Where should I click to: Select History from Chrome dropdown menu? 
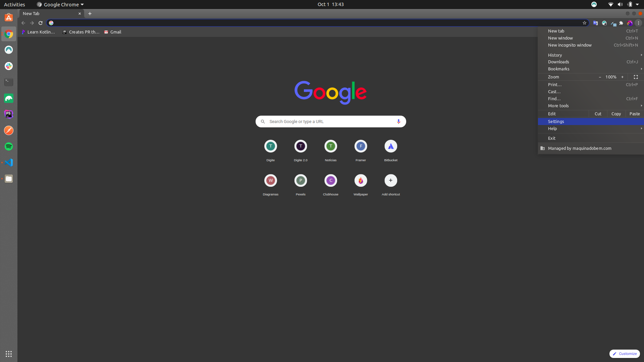coord(555,55)
